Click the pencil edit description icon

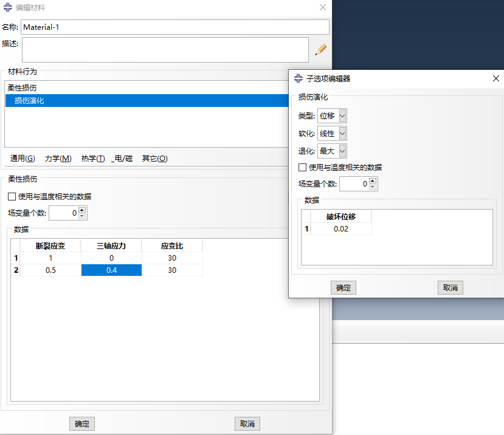click(x=320, y=49)
